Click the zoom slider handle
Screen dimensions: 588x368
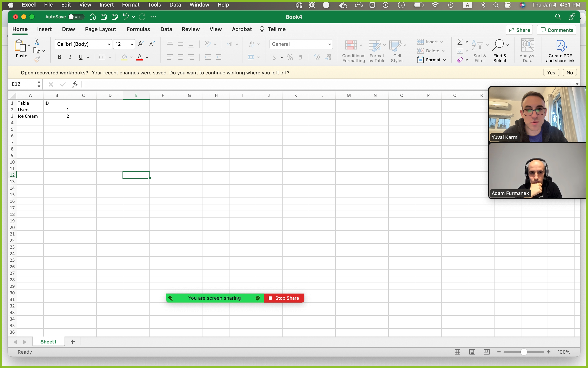(x=524, y=352)
